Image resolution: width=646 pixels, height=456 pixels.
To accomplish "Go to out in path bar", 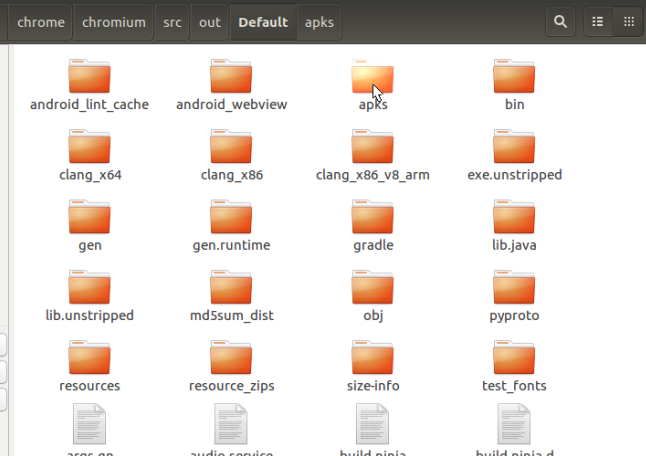I will tap(210, 22).
